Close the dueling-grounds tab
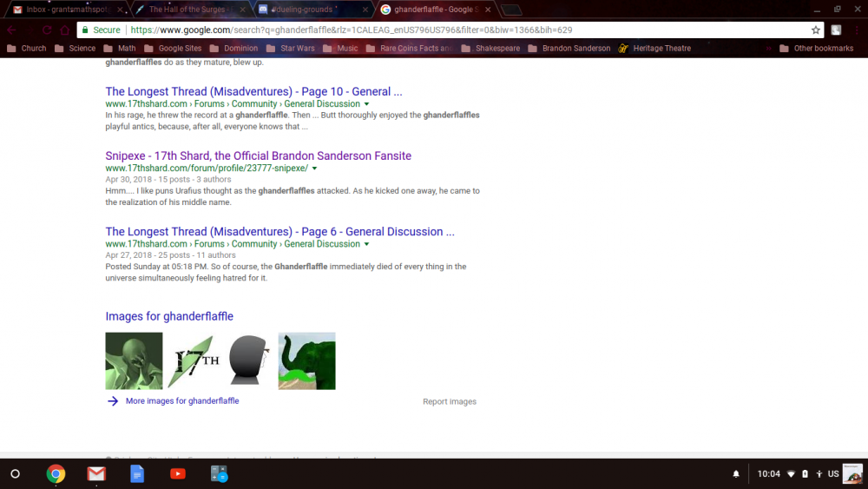The height and width of the screenshot is (489, 868). click(365, 10)
